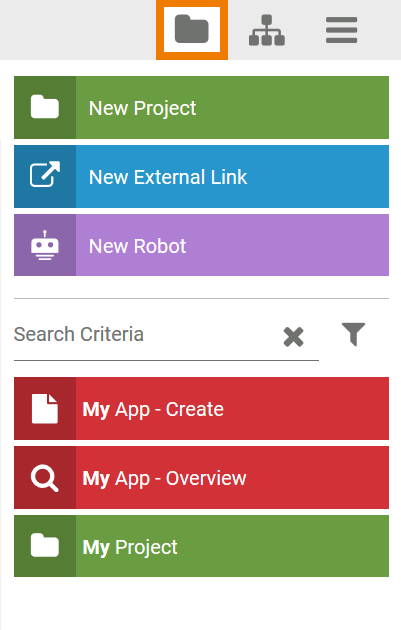Click the robot face icon
The image size is (401, 630).
point(45,245)
